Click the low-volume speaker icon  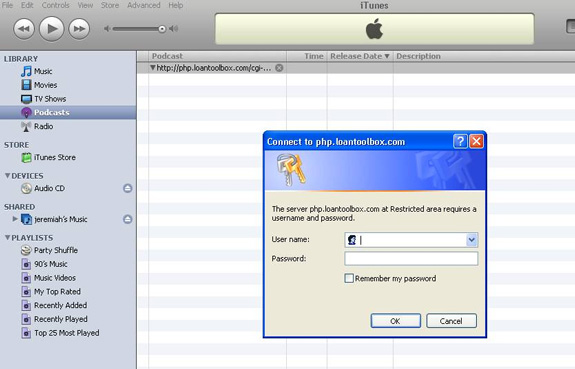tap(107, 29)
